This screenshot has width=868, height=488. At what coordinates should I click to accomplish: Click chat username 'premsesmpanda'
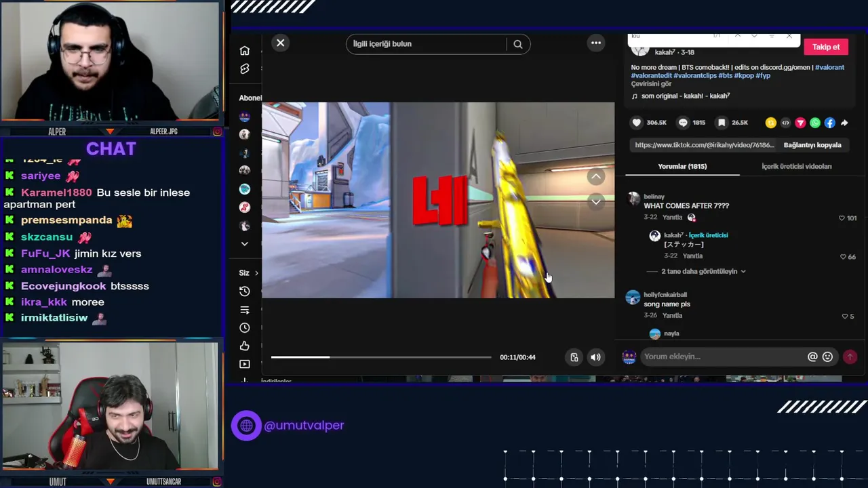[x=66, y=220]
